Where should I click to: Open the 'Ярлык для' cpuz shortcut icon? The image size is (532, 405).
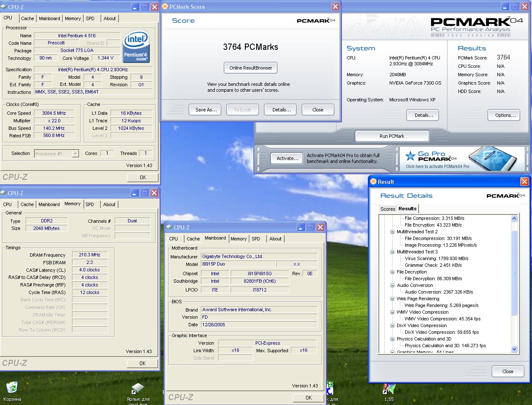138,388
